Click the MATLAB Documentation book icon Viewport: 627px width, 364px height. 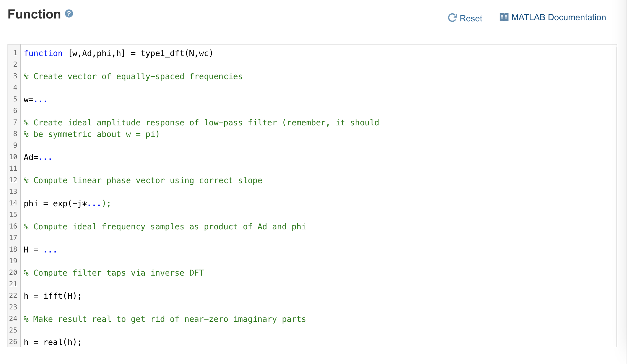pyautogui.click(x=504, y=17)
